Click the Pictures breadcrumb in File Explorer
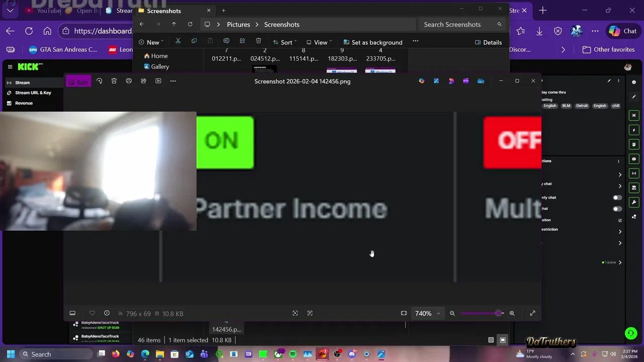Image resolution: width=644 pixels, height=362 pixels. pos(238,24)
